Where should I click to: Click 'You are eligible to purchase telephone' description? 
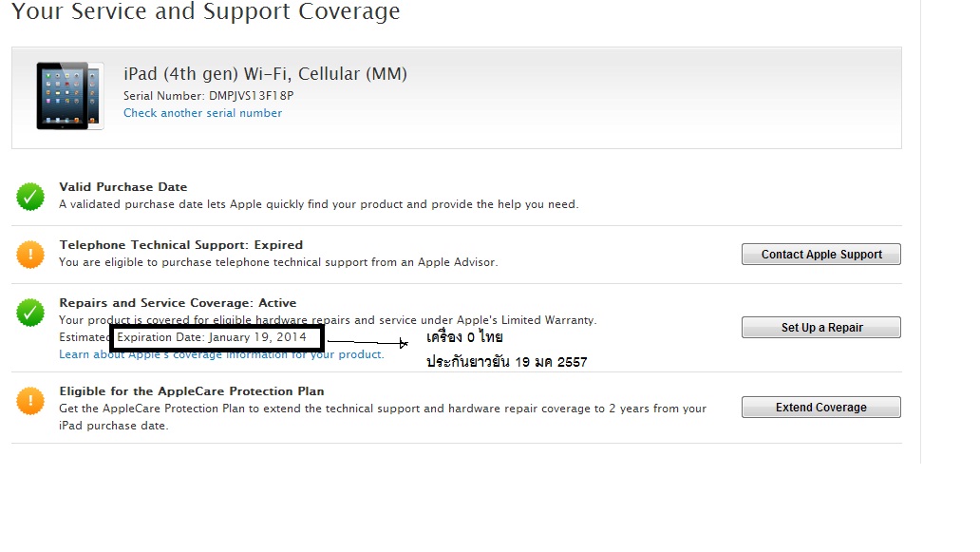pyautogui.click(x=278, y=262)
